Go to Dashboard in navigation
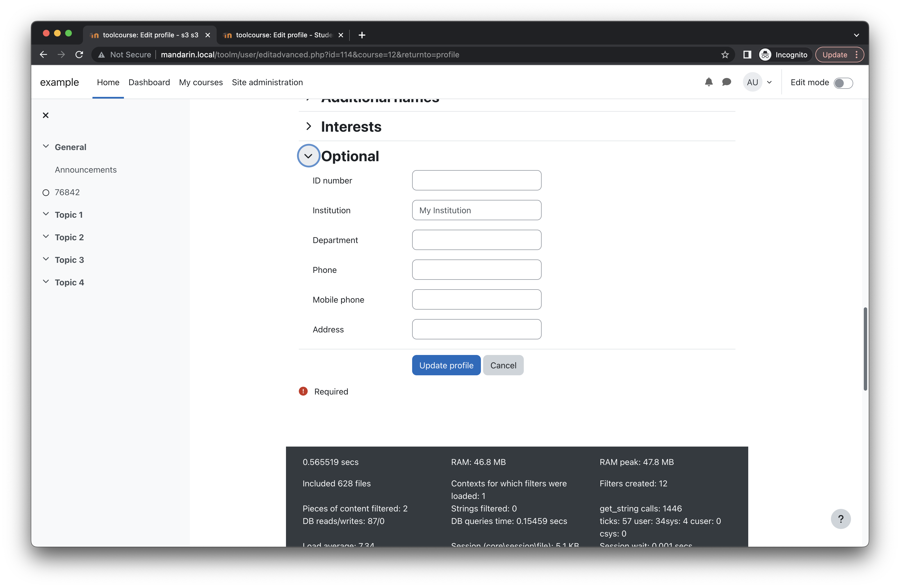900x588 pixels. 149,82
